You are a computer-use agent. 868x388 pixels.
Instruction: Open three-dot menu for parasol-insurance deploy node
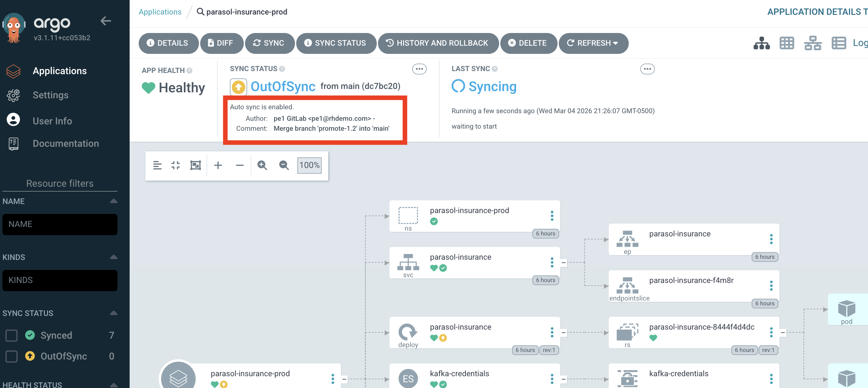point(552,332)
